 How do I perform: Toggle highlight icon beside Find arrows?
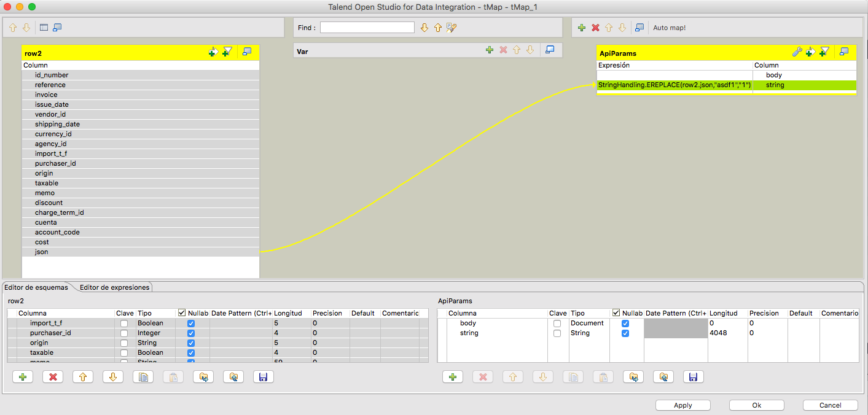[452, 28]
